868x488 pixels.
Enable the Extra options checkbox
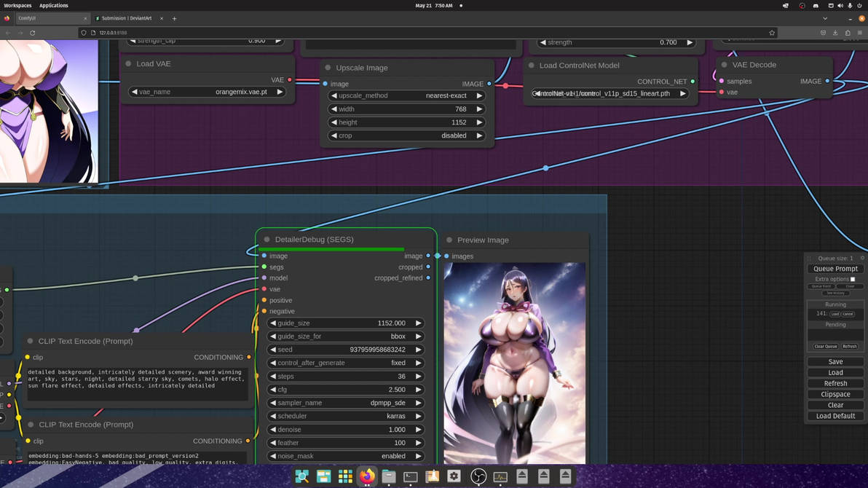pyautogui.click(x=853, y=279)
